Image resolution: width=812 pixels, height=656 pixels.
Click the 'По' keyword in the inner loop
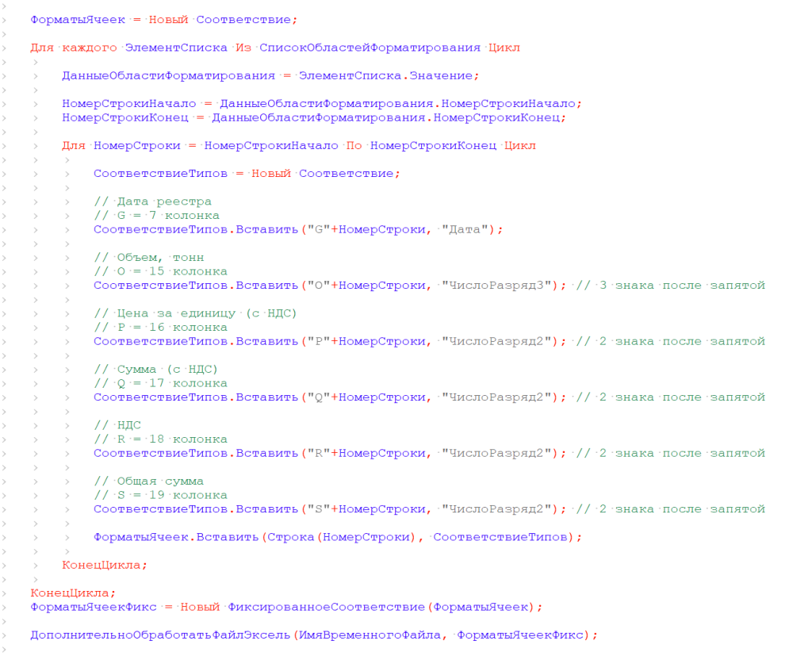coord(354,145)
